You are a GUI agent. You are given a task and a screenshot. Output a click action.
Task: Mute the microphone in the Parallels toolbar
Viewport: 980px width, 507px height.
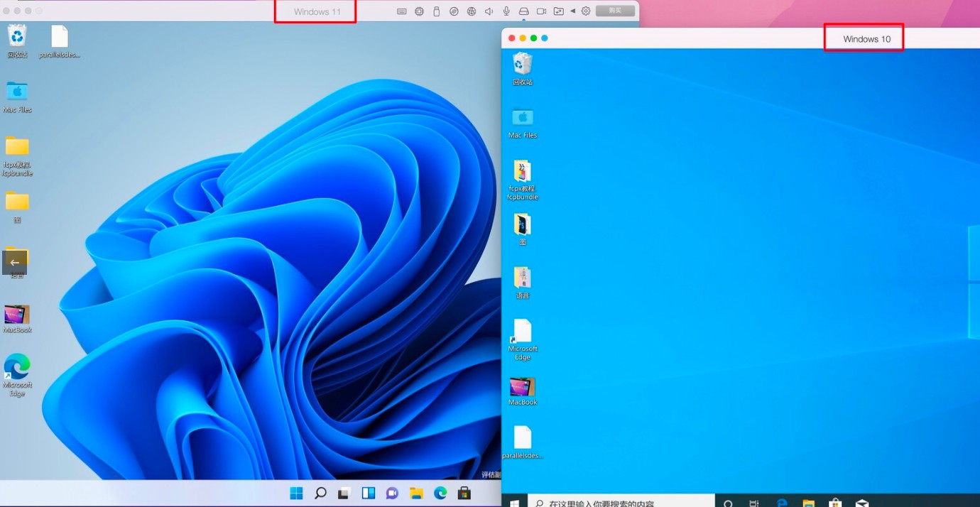505,11
